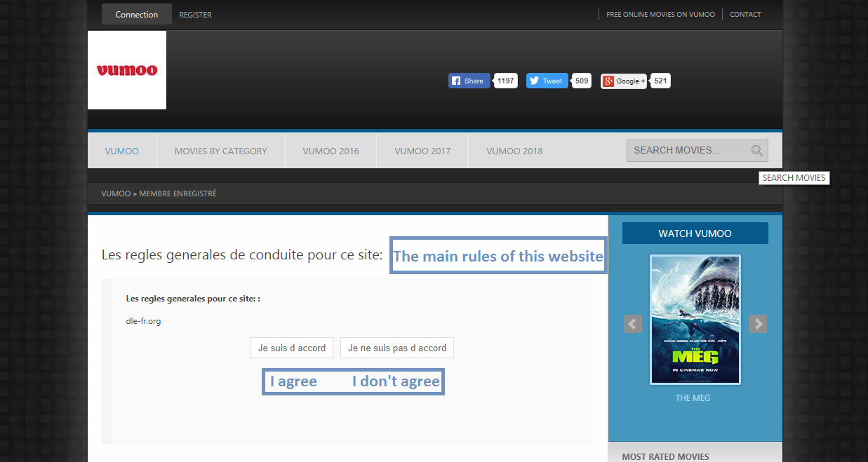Click the Twitter Tweet button

pyautogui.click(x=547, y=81)
